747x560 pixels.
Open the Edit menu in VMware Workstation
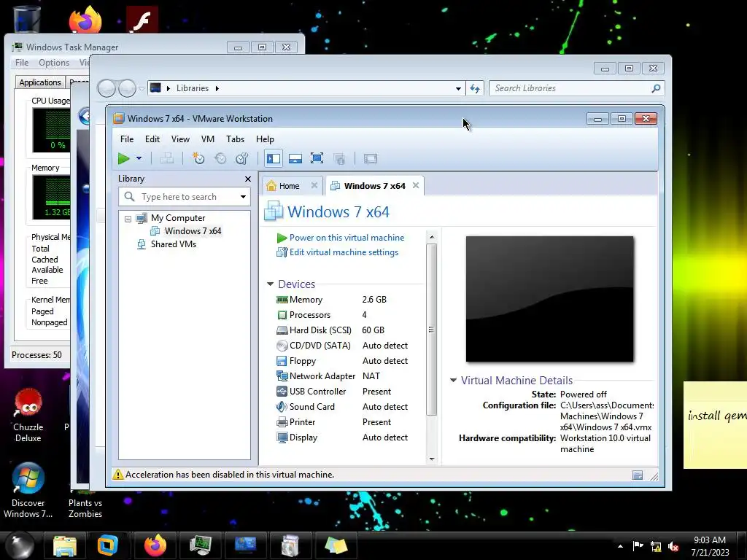(152, 139)
